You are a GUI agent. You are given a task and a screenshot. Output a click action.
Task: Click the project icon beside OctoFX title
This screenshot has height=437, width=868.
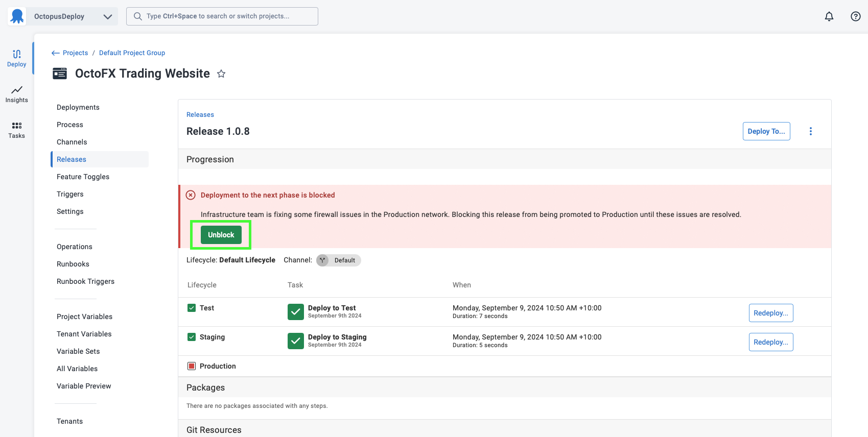(x=60, y=74)
